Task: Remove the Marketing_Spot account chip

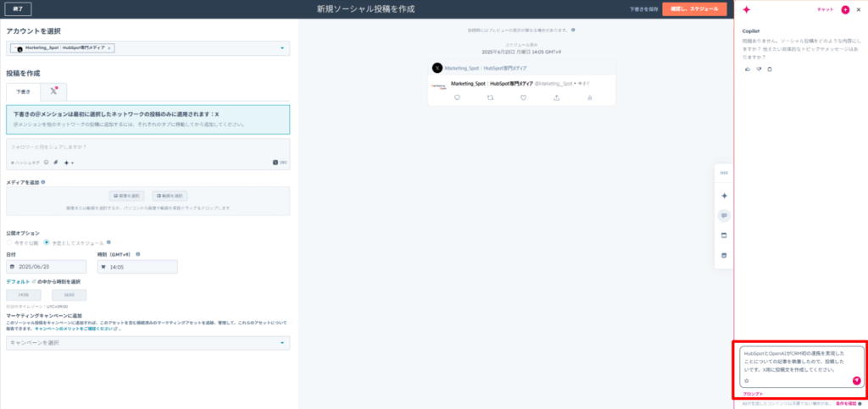Action: [x=109, y=48]
